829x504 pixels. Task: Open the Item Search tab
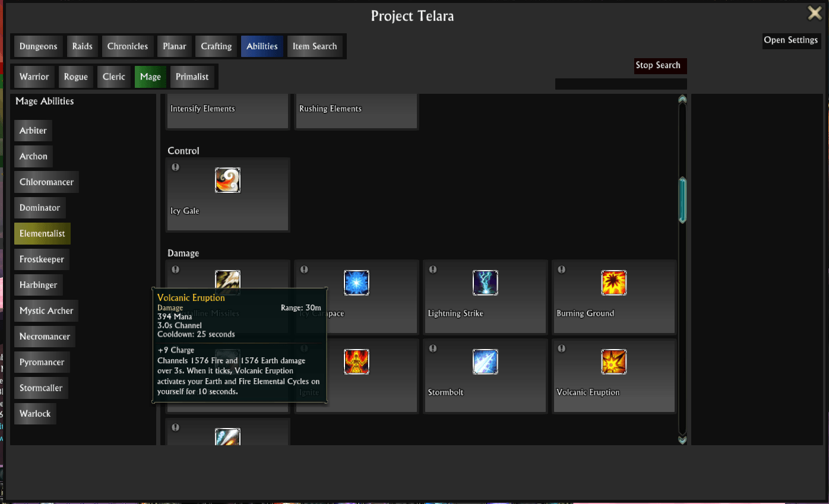coord(315,46)
